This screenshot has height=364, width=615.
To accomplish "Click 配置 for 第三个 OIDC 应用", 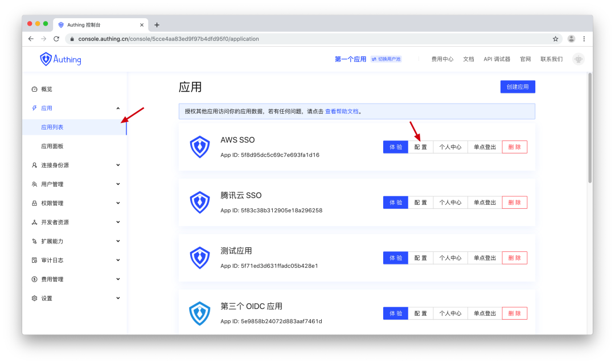I will 420,313.
